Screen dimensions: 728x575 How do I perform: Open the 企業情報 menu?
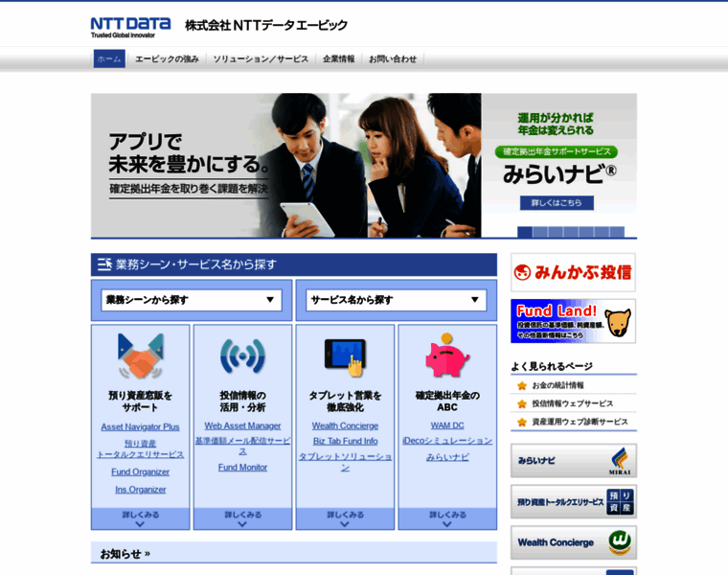point(339,59)
